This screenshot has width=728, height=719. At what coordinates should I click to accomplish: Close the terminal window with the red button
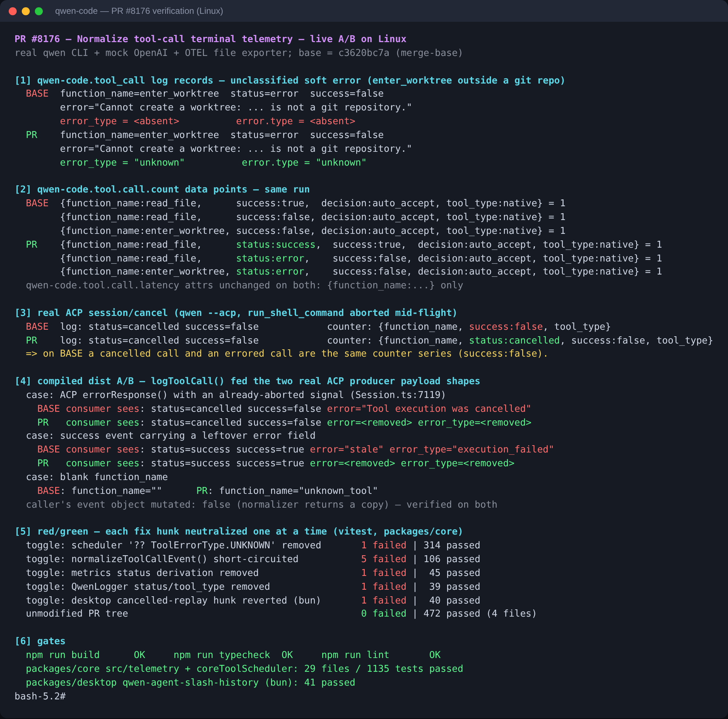(x=13, y=11)
